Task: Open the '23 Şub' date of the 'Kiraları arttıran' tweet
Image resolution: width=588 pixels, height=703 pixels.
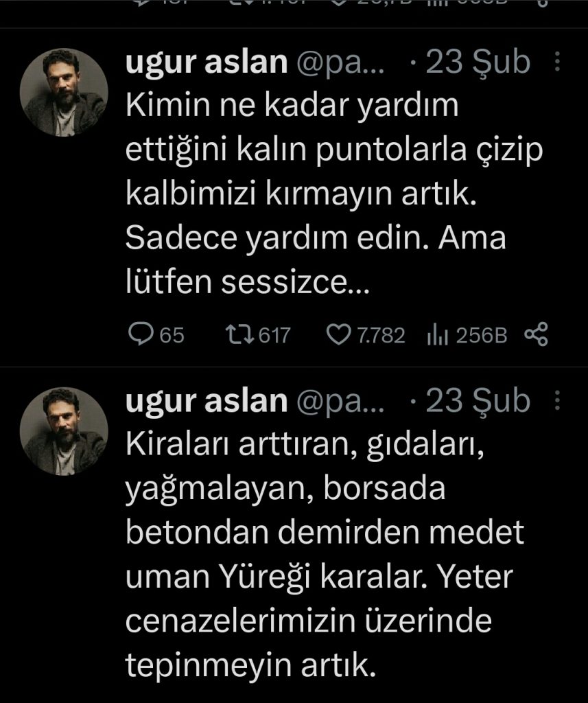Action: click(x=478, y=402)
